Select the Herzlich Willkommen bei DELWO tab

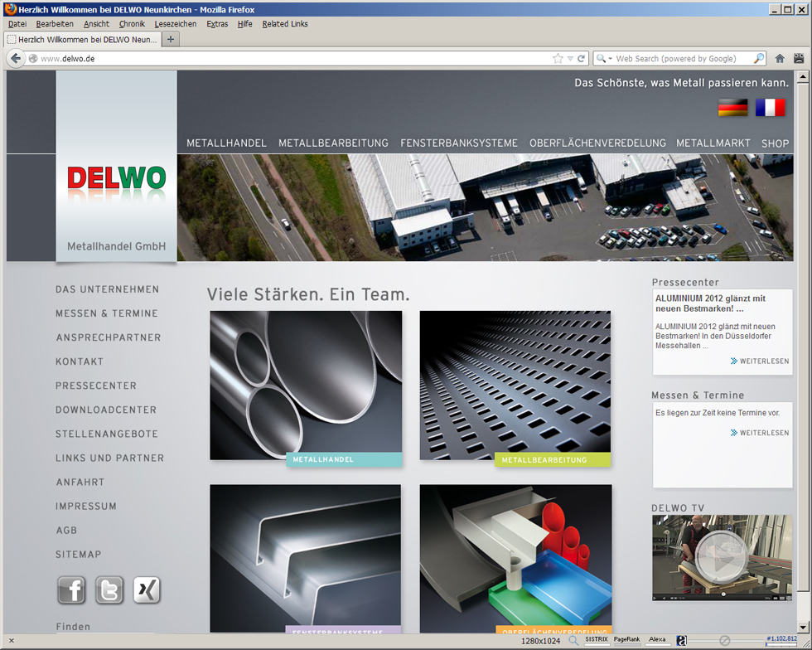[83, 40]
